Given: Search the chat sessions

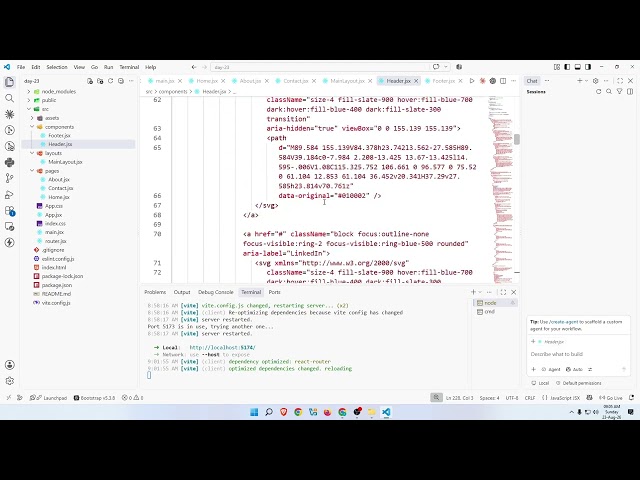Looking at the screenshot, I should (609, 91).
